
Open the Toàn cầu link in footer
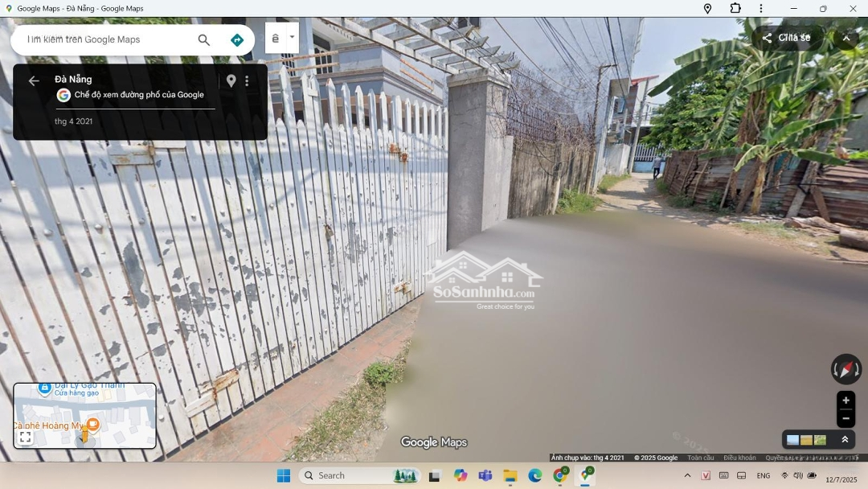700,458
